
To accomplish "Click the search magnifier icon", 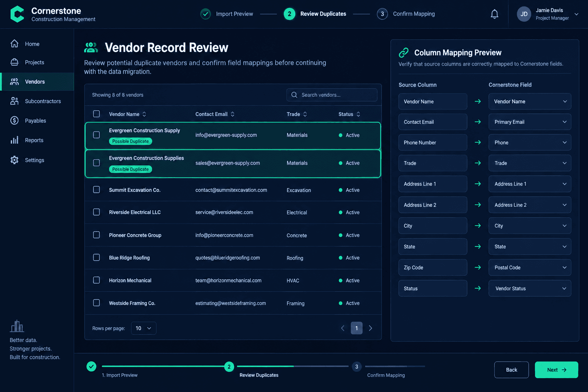I will (x=294, y=95).
